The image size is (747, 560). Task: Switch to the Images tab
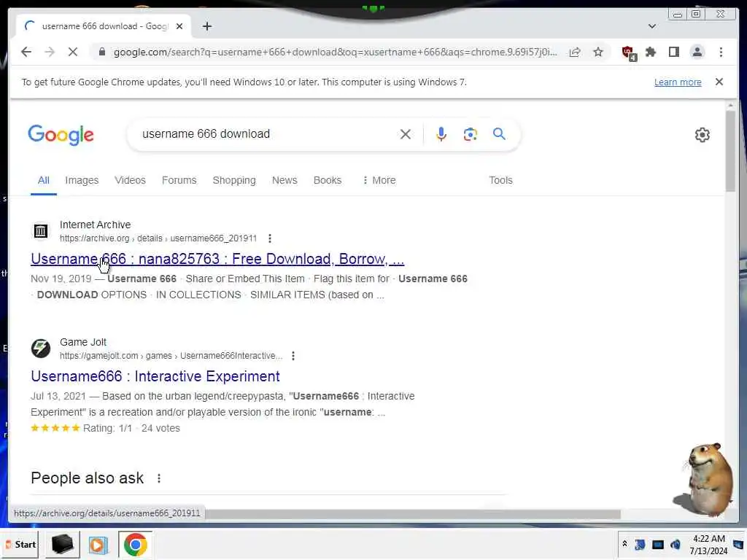(x=82, y=180)
